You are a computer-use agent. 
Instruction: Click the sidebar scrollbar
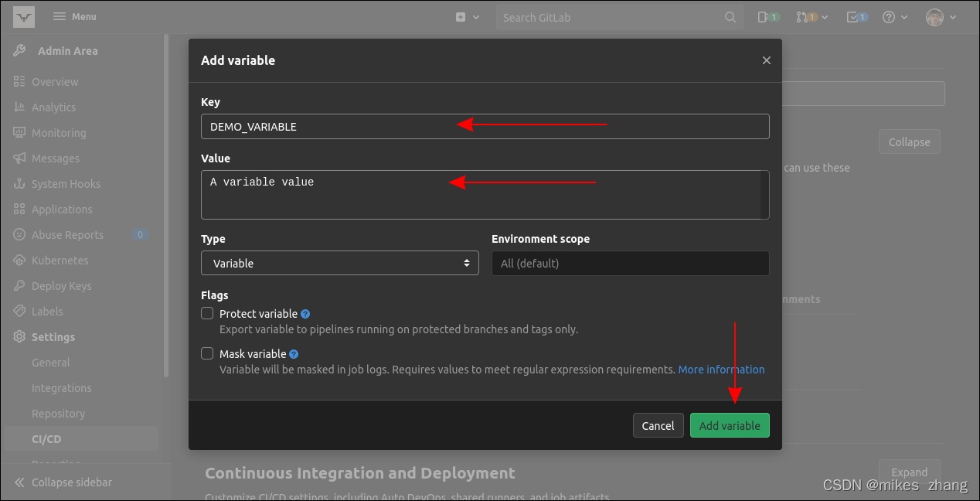165,205
